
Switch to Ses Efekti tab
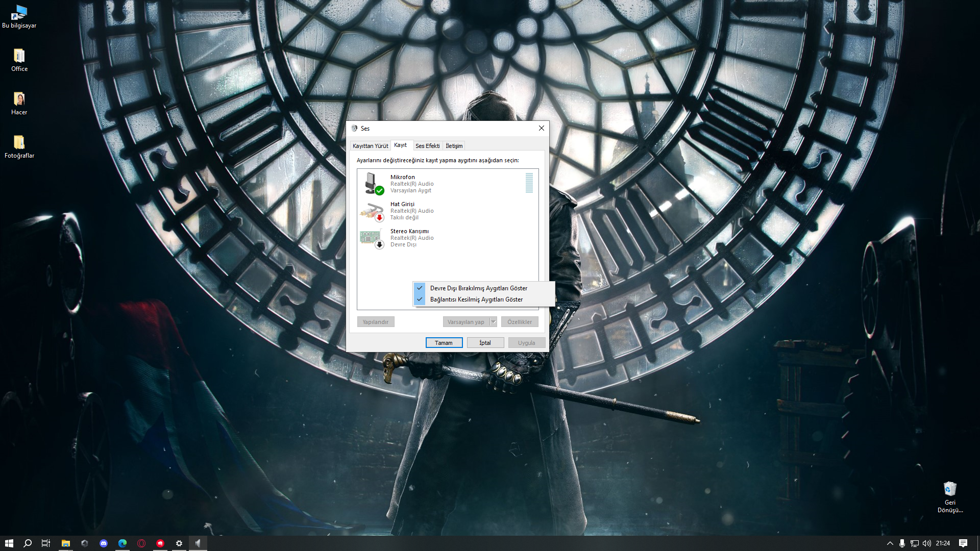pyautogui.click(x=427, y=146)
